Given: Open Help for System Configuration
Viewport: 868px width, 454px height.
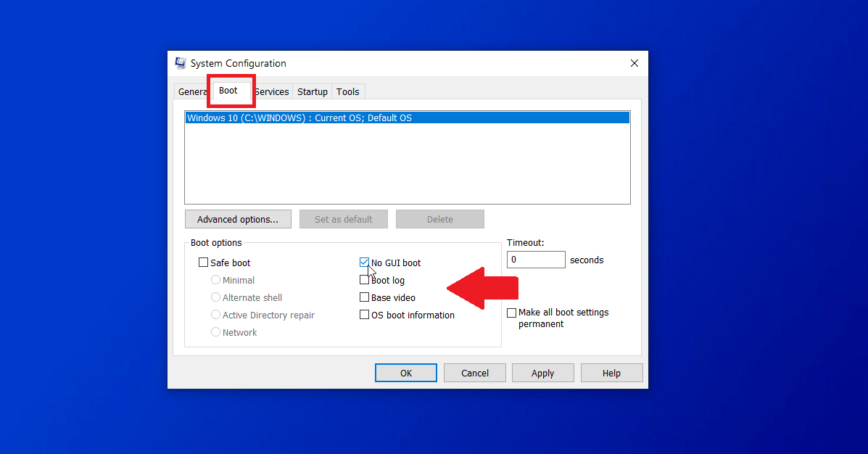Looking at the screenshot, I should (612, 373).
